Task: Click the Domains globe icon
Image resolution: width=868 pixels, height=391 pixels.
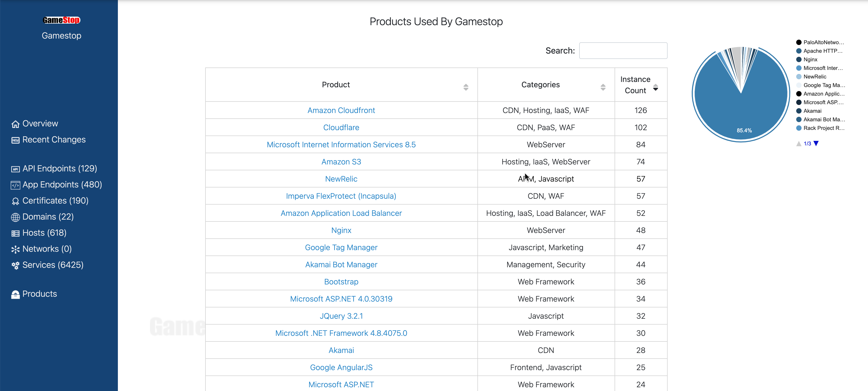Action: pos(16,217)
